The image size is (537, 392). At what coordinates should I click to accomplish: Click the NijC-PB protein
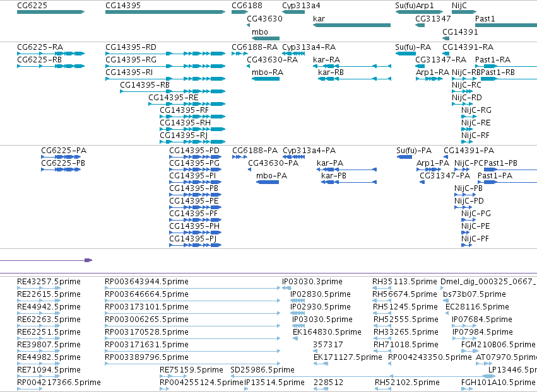(465, 195)
